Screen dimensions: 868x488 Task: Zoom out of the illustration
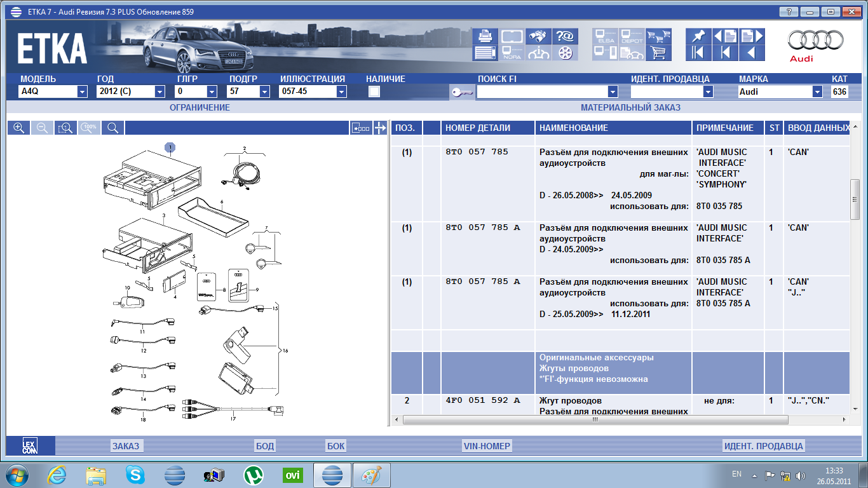coord(42,128)
